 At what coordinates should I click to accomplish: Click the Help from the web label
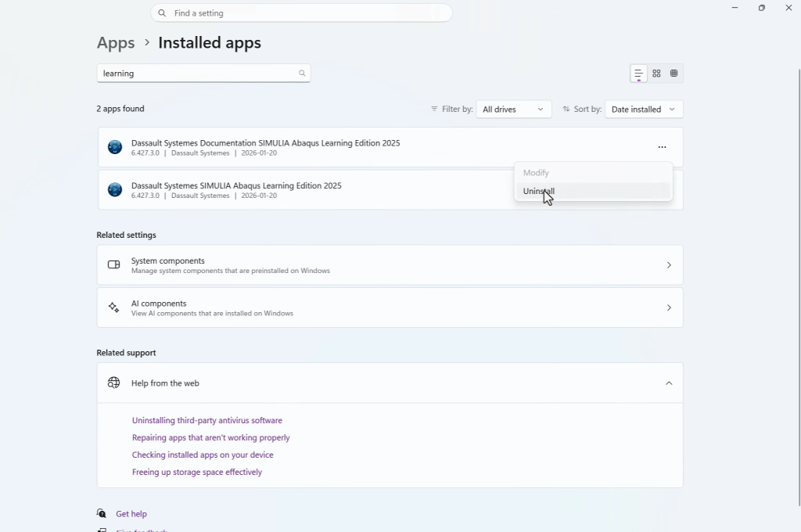tap(165, 383)
